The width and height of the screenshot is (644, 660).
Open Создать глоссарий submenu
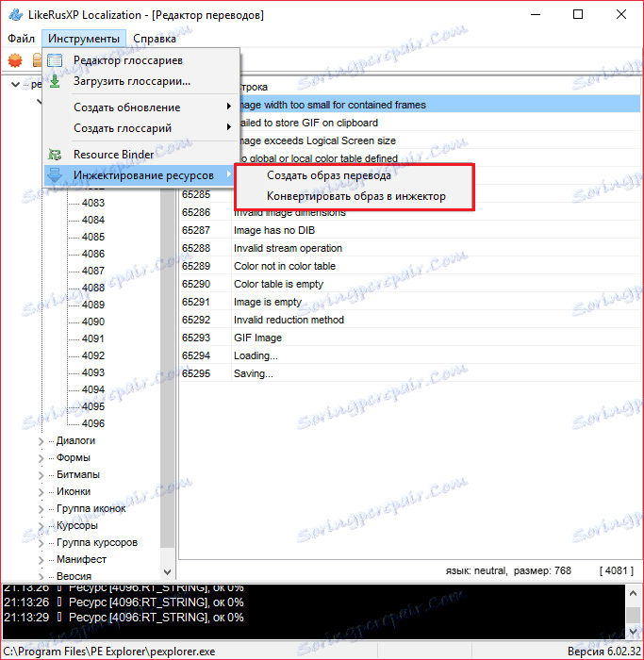141,128
